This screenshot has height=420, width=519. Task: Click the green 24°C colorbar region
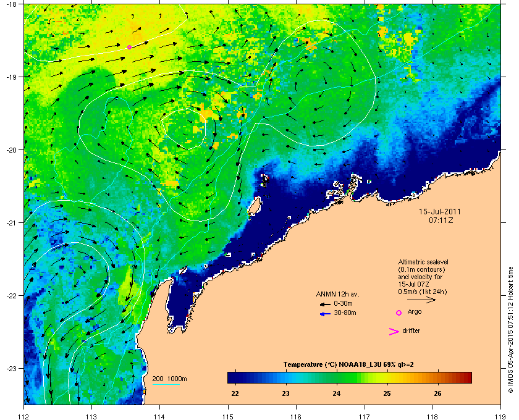point(337,377)
